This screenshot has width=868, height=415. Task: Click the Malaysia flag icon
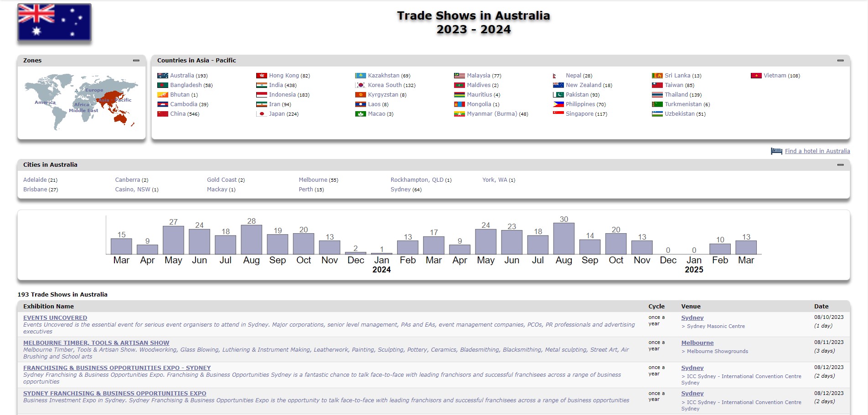[x=460, y=76]
